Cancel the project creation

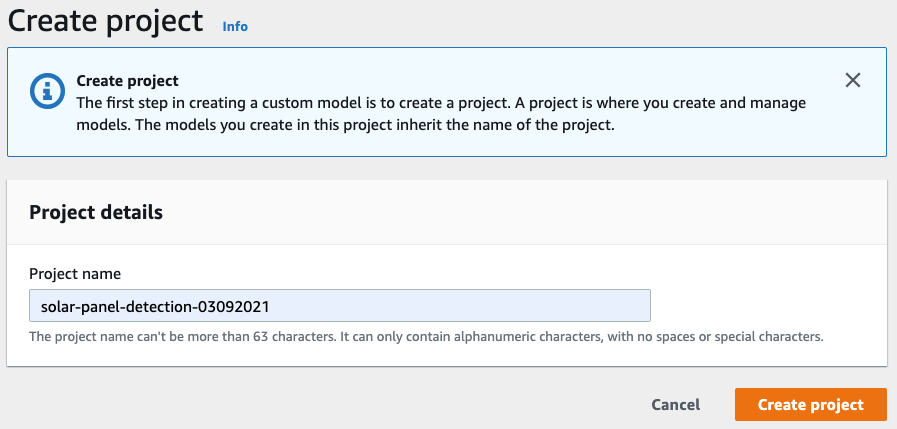(x=675, y=405)
